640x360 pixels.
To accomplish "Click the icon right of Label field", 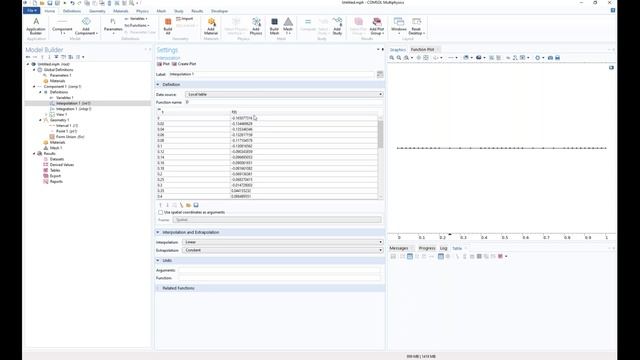I will point(380,74).
